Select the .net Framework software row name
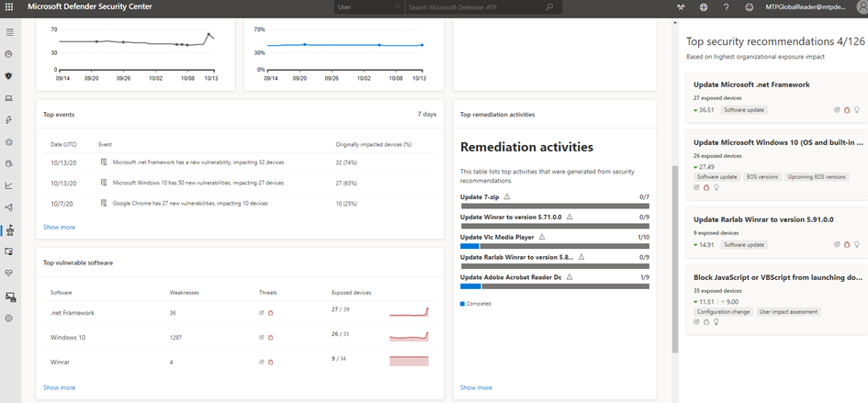The image size is (868, 403). pyautogui.click(x=72, y=313)
